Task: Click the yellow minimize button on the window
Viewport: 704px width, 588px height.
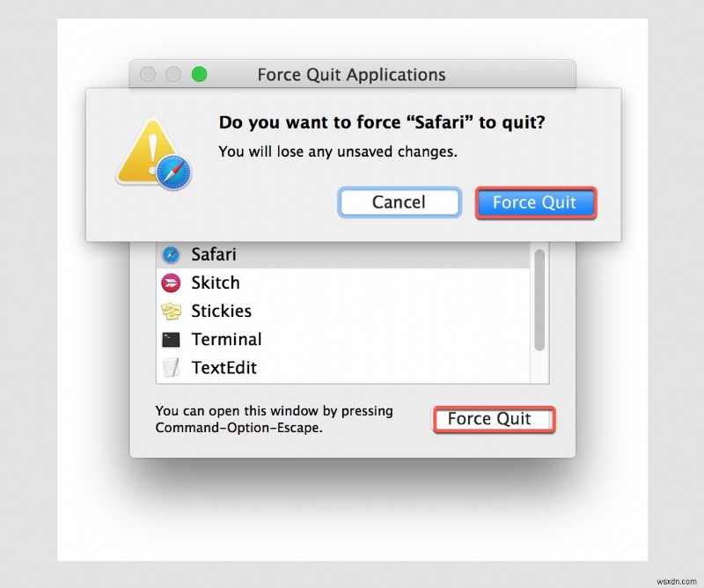Action: pyautogui.click(x=173, y=75)
